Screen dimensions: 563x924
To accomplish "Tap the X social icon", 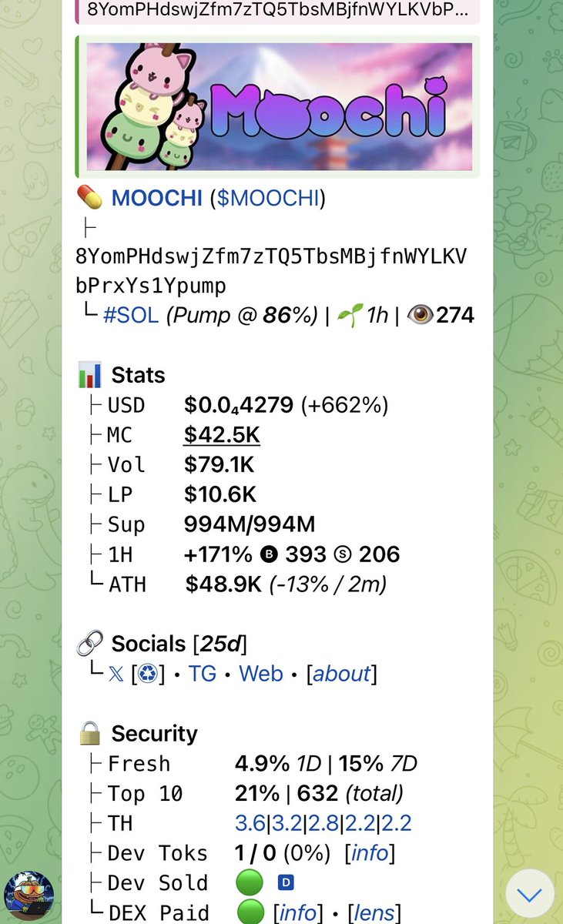I will pyautogui.click(x=116, y=674).
